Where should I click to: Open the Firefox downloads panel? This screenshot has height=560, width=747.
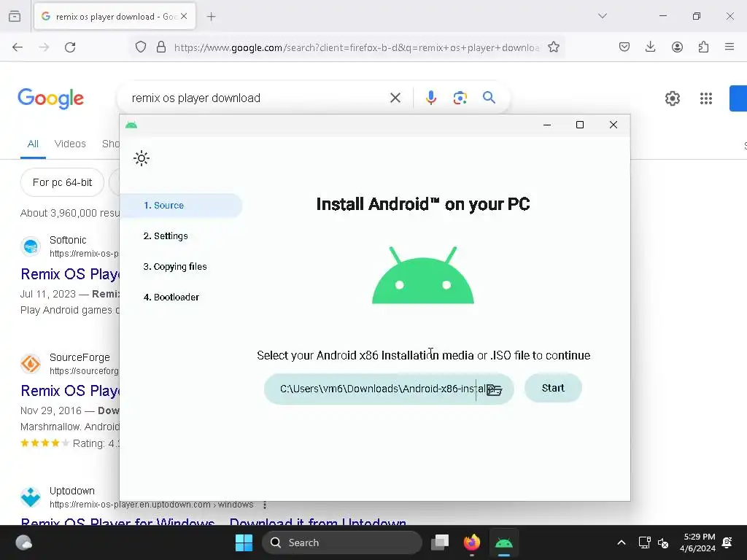point(650,47)
